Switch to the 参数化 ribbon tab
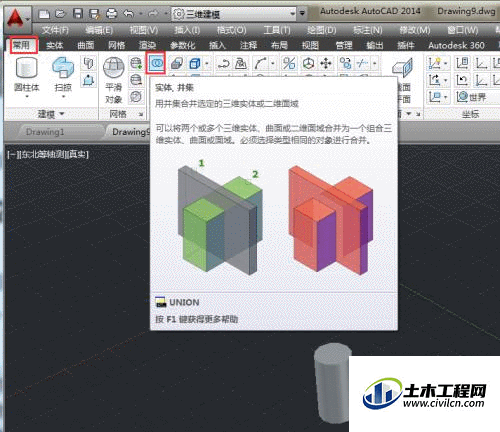Image resolution: width=500 pixels, height=432 pixels. [x=182, y=45]
